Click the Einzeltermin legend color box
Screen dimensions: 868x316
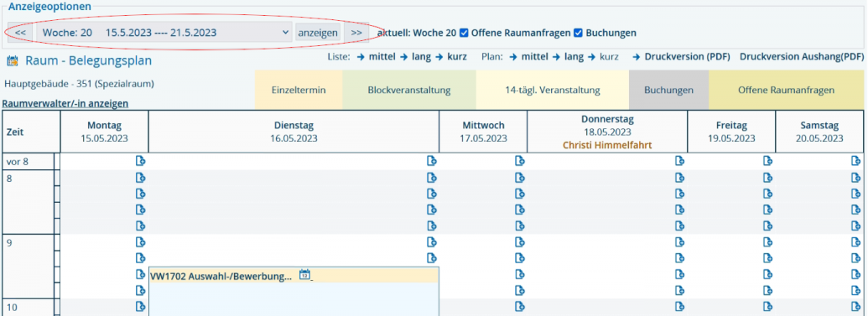click(x=299, y=91)
